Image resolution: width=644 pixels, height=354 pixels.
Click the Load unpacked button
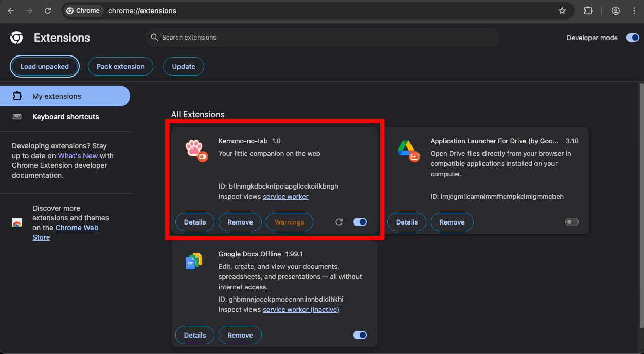coord(45,66)
